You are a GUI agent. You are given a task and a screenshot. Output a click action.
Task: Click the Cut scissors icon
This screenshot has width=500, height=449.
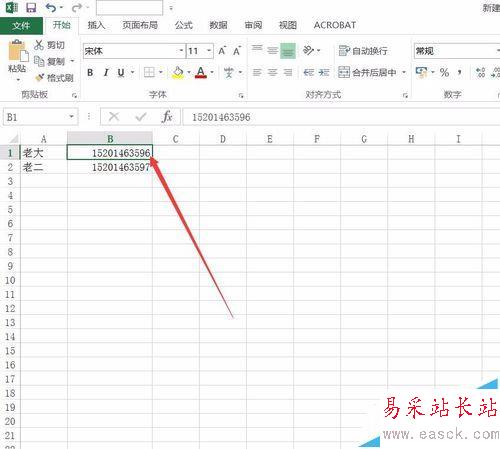pyautogui.click(x=39, y=45)
